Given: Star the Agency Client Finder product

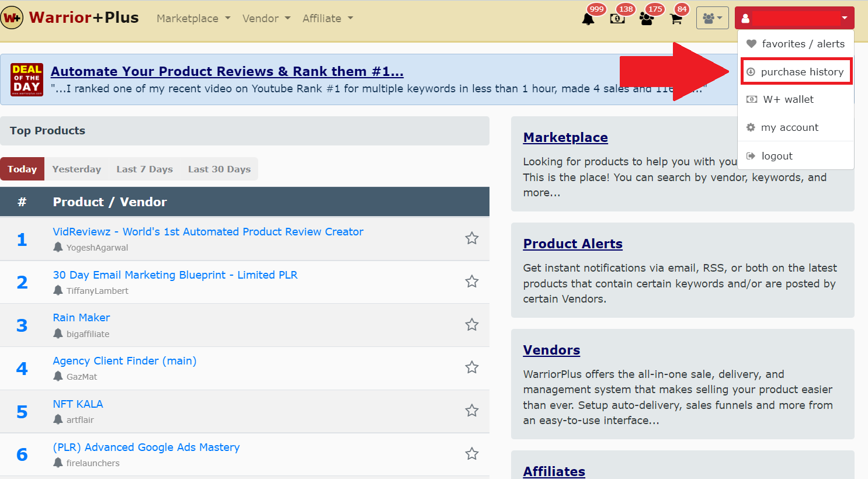Looking at the screenshot, I should coord(472,367).
